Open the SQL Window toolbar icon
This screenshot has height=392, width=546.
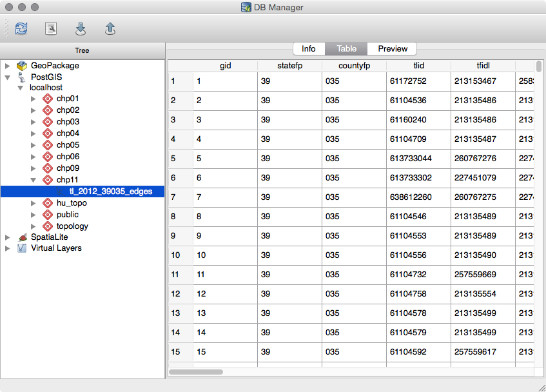pyautogui.click(x=51, y=28)
